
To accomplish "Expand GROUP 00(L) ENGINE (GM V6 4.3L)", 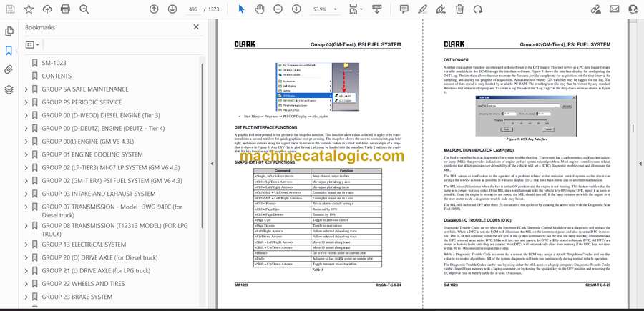I will [x=26, y=142].
